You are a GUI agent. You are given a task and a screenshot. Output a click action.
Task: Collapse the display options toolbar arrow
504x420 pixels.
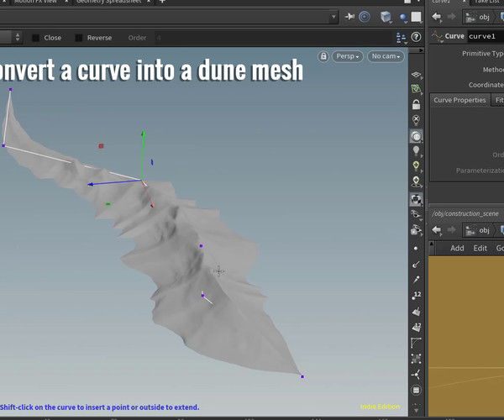[420, 50]
